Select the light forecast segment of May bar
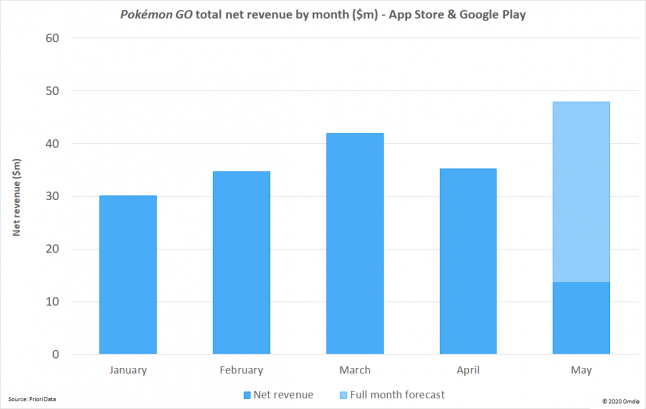This screenshot has width=646, height=409. coord(581,192)
